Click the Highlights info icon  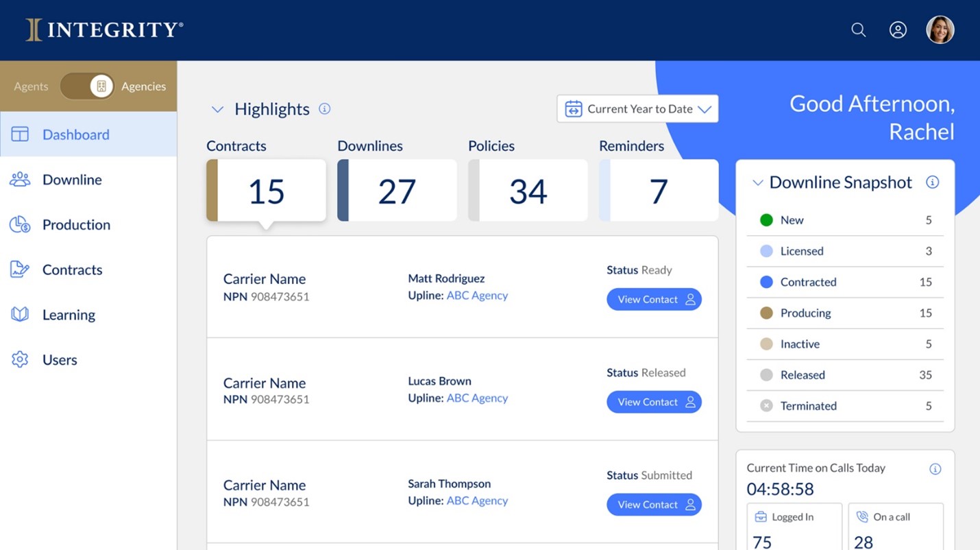(x=324, y=108)
